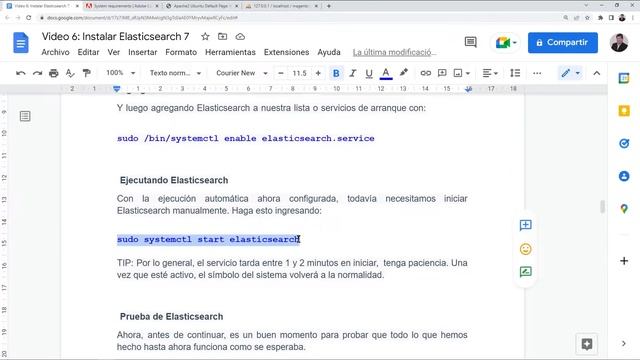Click the Compartir button
This screenshot has width=640, height=360.
click(562, 42)
